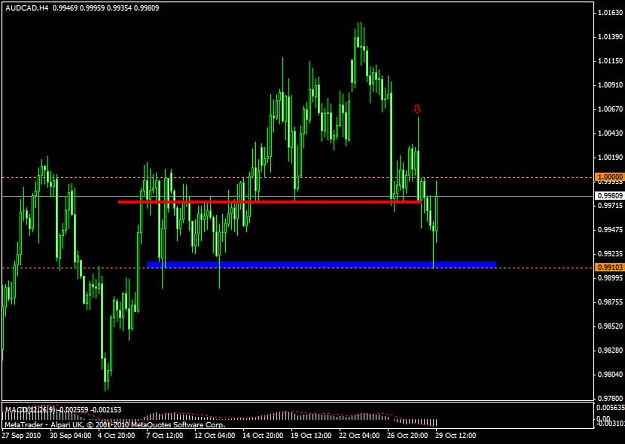Click the 0.99475 price axis label
625x444 pixels.
pos(610,230)
